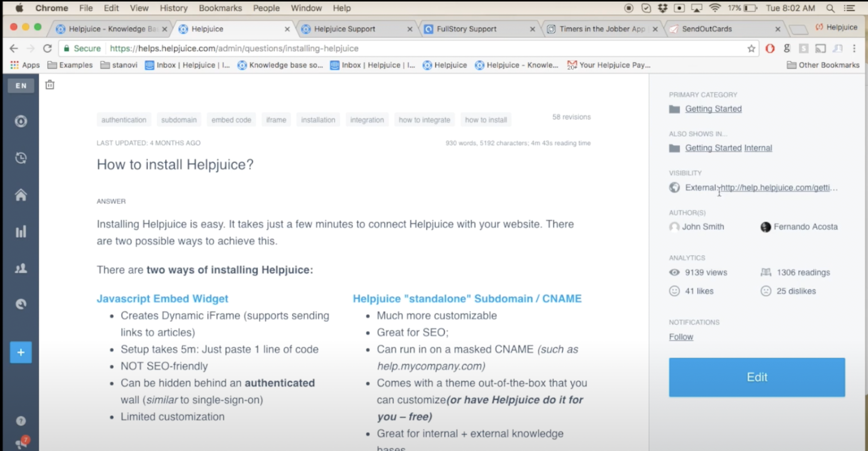Image resolution: width=868 pixels, height=451 pixels.
Task: Click the cast extension icon in toolbar
Action: click(x=821, y=48)
